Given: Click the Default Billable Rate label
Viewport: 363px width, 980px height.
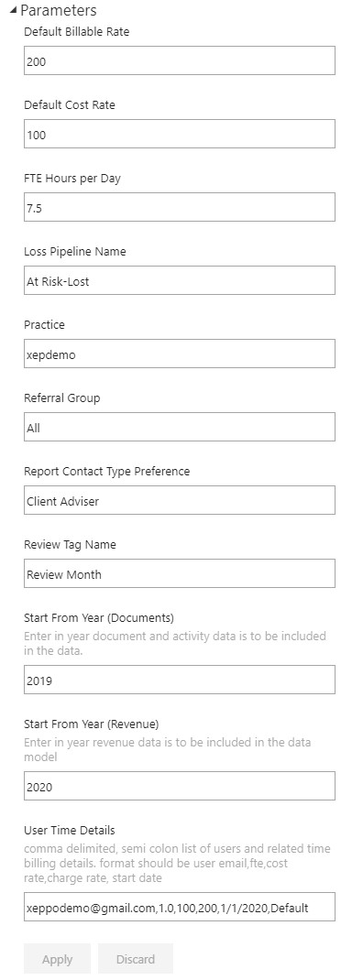Looking at the screenshot, I should 77,32.
